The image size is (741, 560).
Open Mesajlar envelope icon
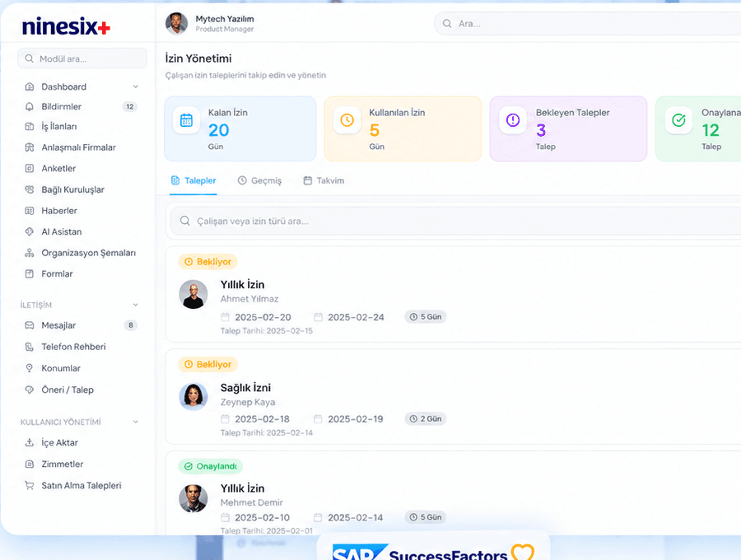point(30,325)
